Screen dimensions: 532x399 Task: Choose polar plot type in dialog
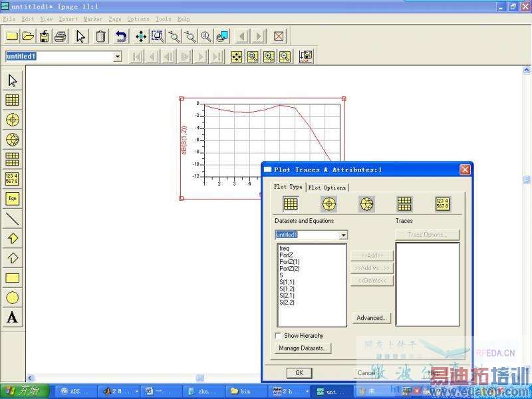(329, 204)
